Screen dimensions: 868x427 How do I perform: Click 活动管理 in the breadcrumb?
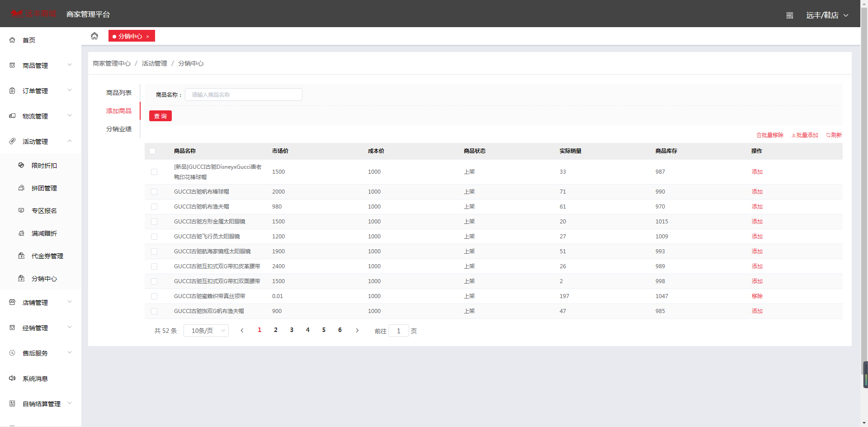[155, 63]
